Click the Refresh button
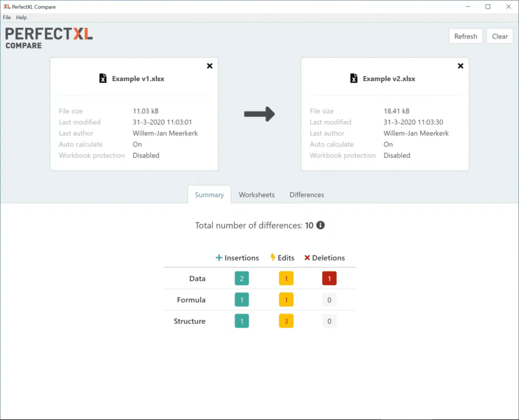The height and width of the screenshot is (420, 519). tap(466, 36)
